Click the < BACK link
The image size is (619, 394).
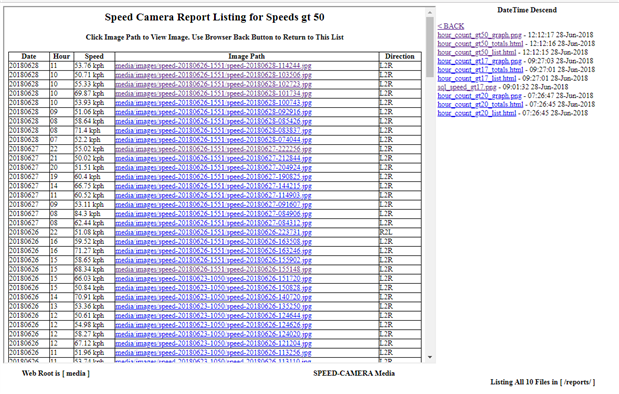pyautogui.click(x=450, y=26)
